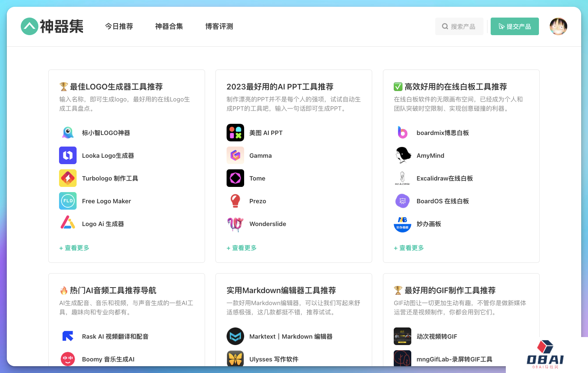
Task: Open the 热门AI音频工具推荐导航 heading
Action: click(108, 290)
